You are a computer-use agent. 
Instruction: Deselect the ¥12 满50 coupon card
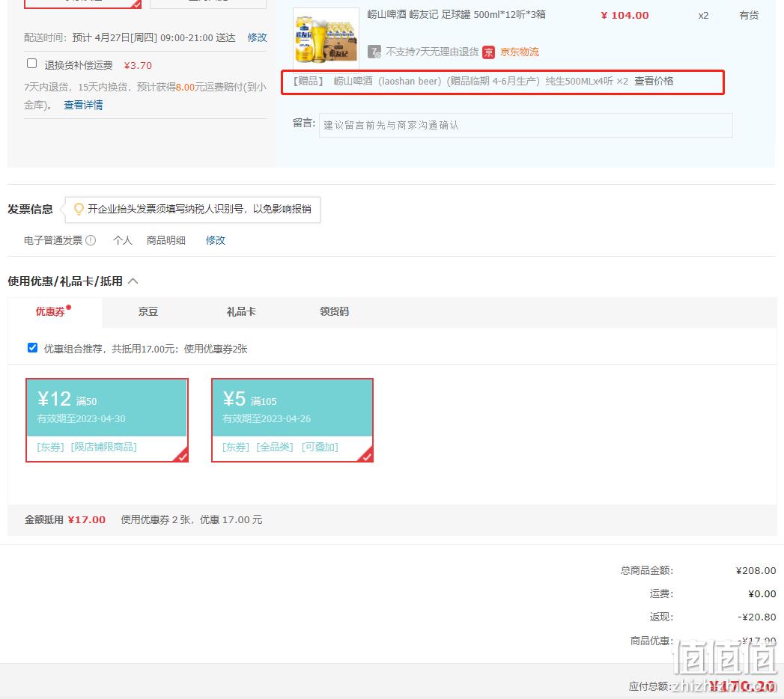(x=107, y=420)
